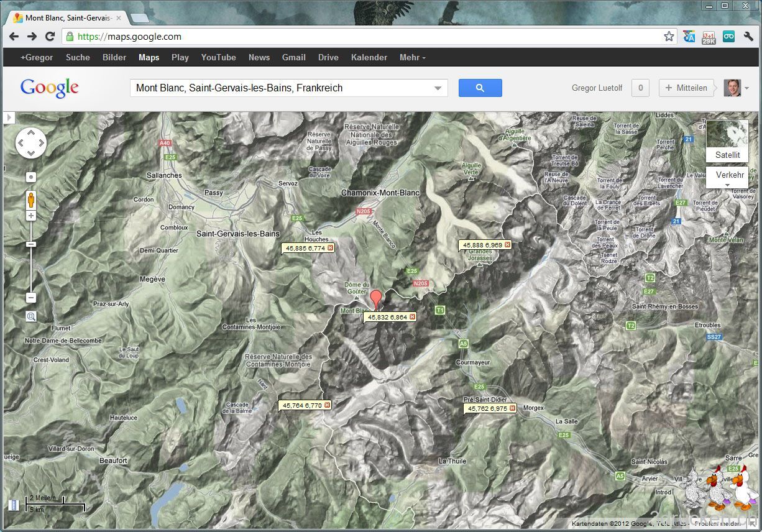Click the Sallanches map label
Screen dimensions: 762x532
tap(164, 175)
